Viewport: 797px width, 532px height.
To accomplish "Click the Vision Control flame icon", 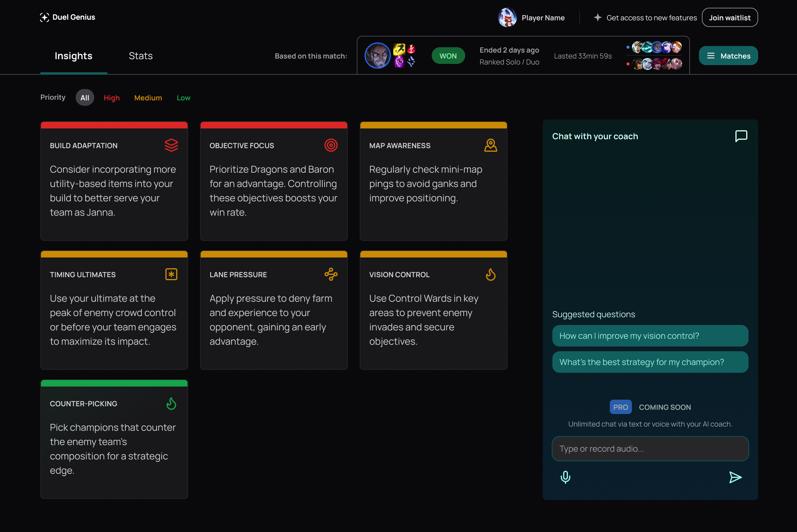I will tap(491, 275).
